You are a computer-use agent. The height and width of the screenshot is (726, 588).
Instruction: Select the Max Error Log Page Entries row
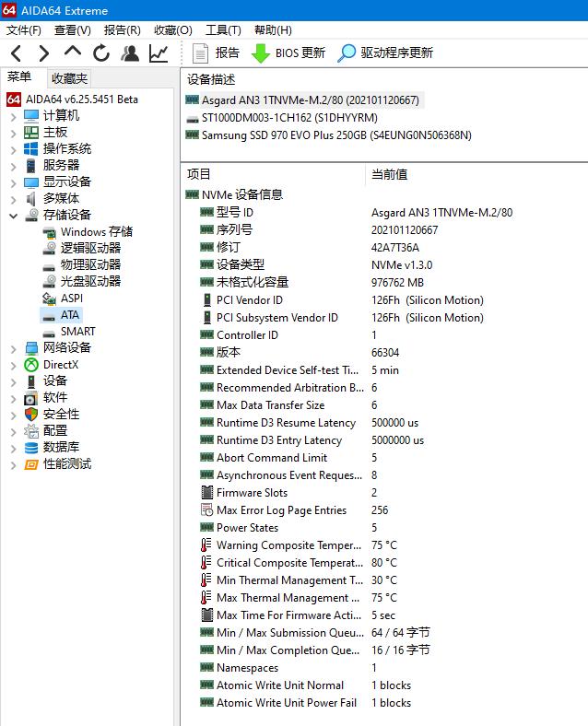[x=295, y=510]
